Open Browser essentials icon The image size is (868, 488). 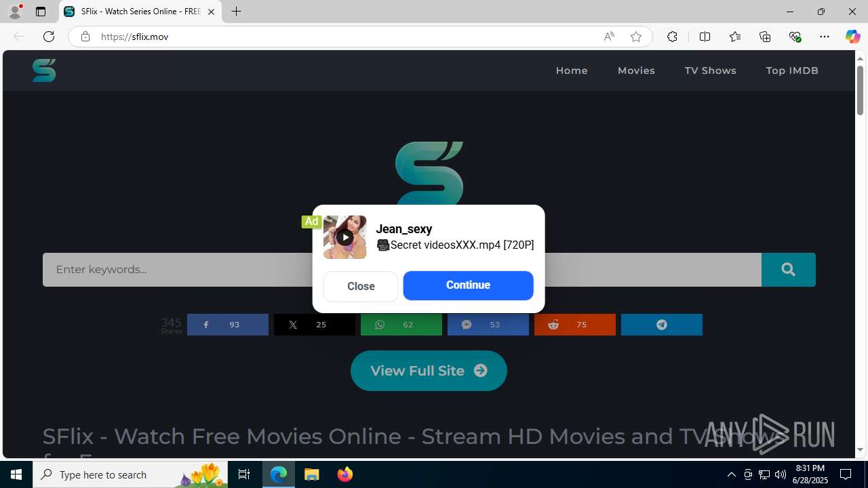tap(795, 37)
